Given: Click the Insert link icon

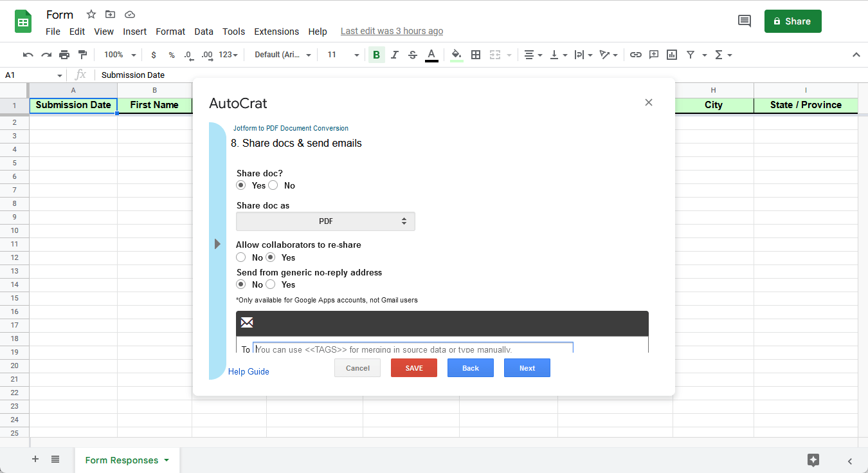Looking at the screenshot, I should click(636, 55).
